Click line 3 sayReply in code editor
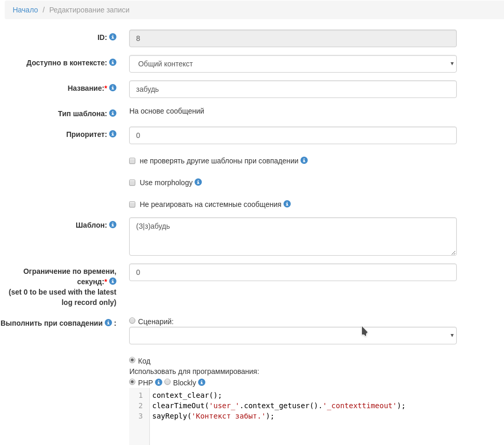The width and height of the screenshot is (504, 445). coord(213,416)
